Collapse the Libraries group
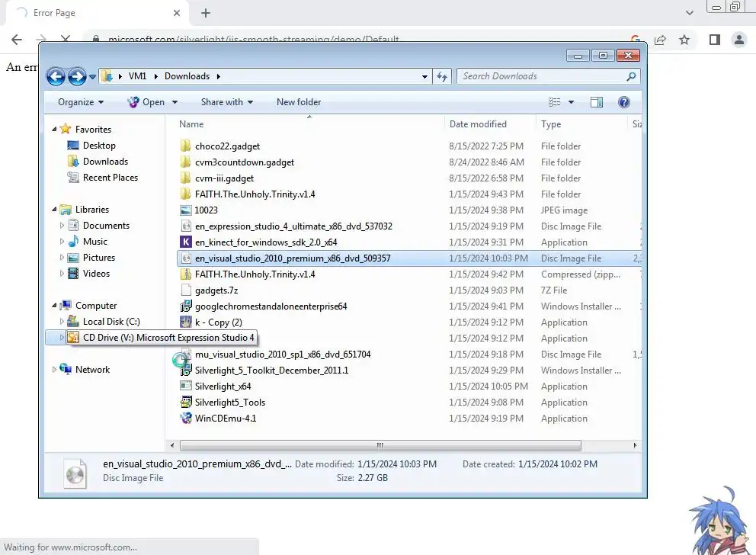Image resolution: width=756 pixels, height=555 pixels. (x=54, y=210)
